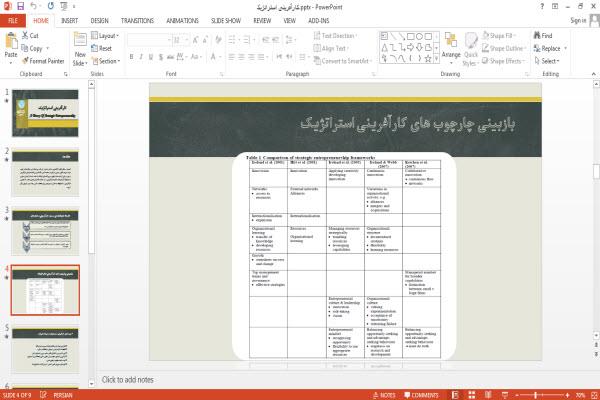Screen dimensions: 600x400
Task: Reset the slide layout with Reset
Action: (101, 48)
